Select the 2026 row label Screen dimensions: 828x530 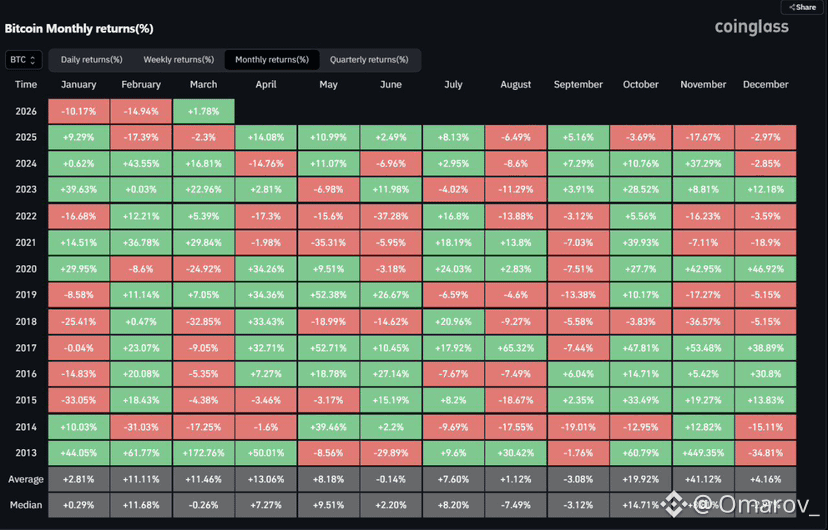26,111
